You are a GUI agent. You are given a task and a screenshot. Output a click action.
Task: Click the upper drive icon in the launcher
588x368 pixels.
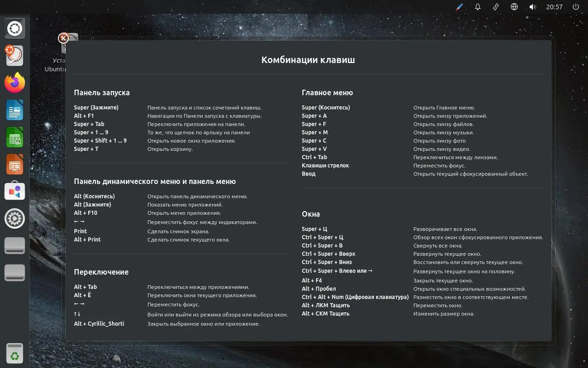pyautogui.click(x=15, y=246)
